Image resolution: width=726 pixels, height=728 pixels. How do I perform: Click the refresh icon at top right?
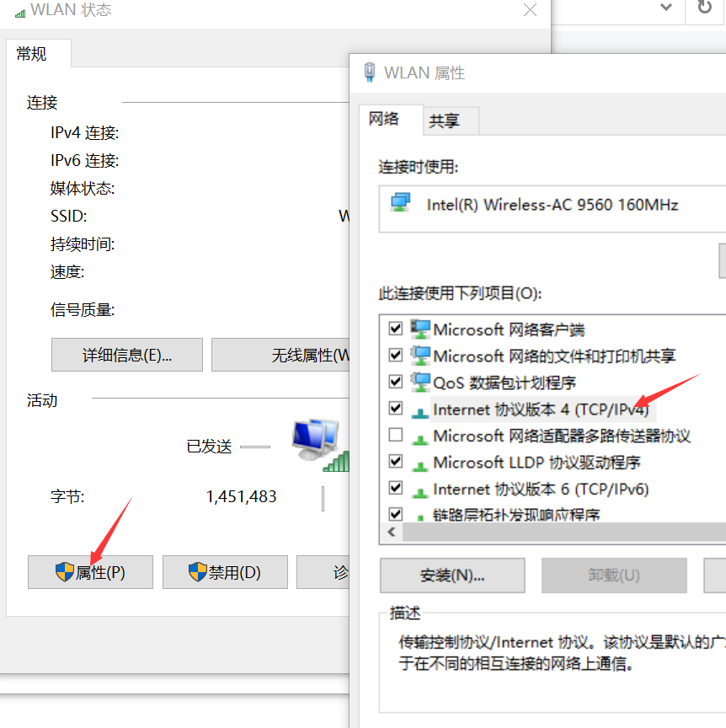(705, 7)
